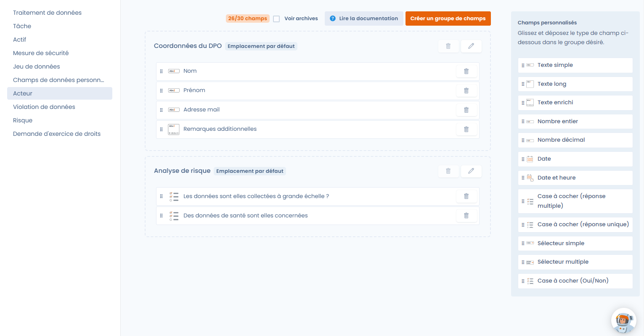Image resolution: width=644 pixels, height=336 pixels.
Task: Select Violation de données in sidebar
Action: tap(44, 107)
